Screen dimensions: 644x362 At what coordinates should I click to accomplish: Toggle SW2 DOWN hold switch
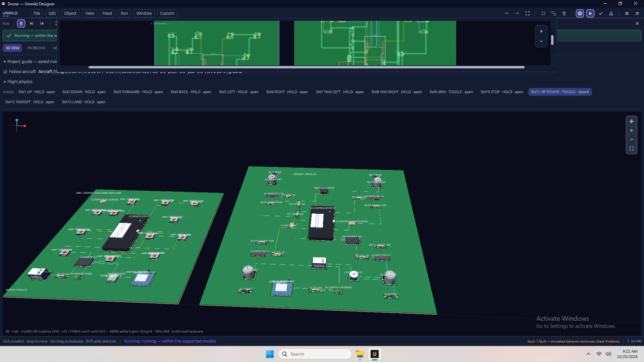84,92
